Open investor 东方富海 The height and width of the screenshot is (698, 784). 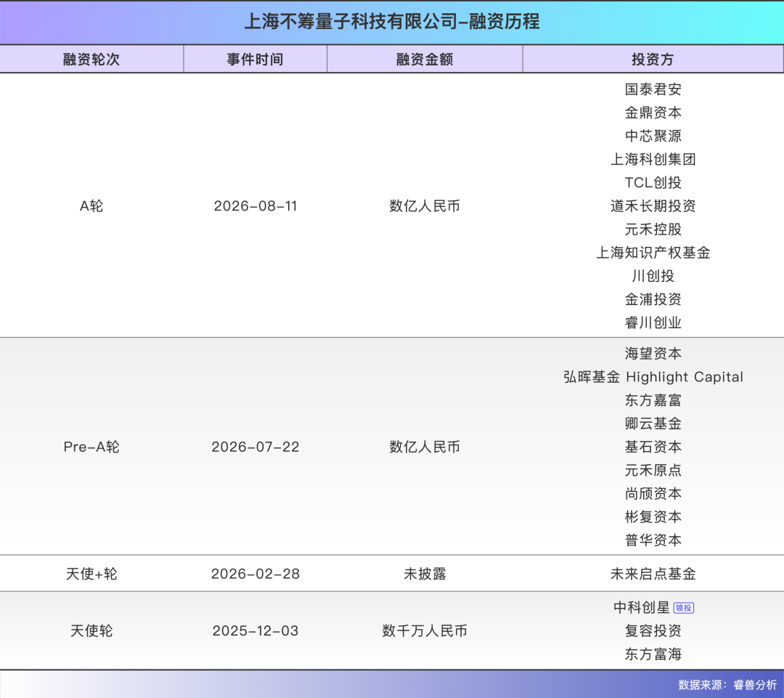pos(653,654)
